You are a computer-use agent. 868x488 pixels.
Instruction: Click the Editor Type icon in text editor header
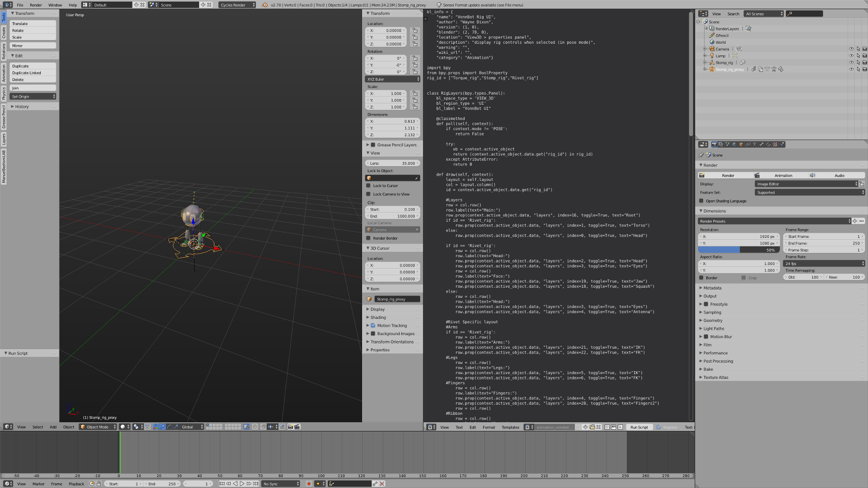(430, 427)
